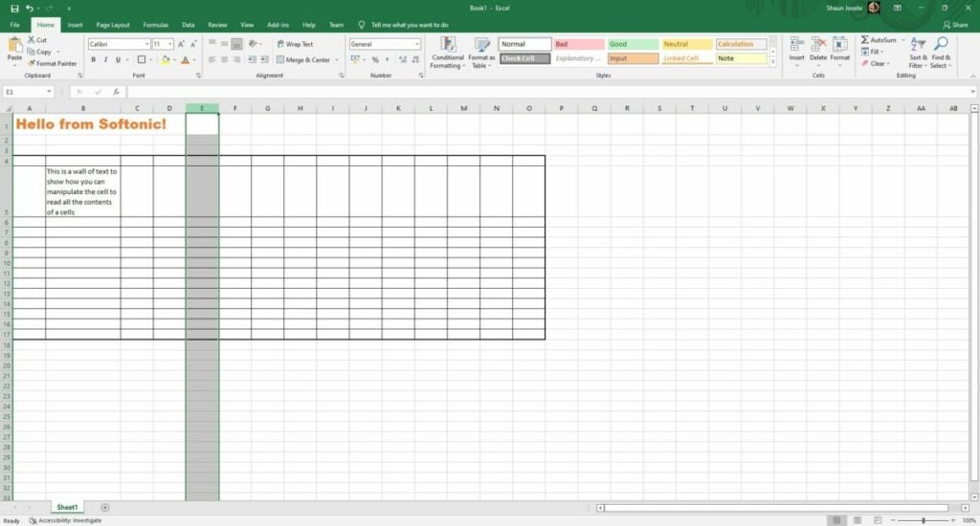
Task: Open Format as Table gallery
Action: coord(481,53)
